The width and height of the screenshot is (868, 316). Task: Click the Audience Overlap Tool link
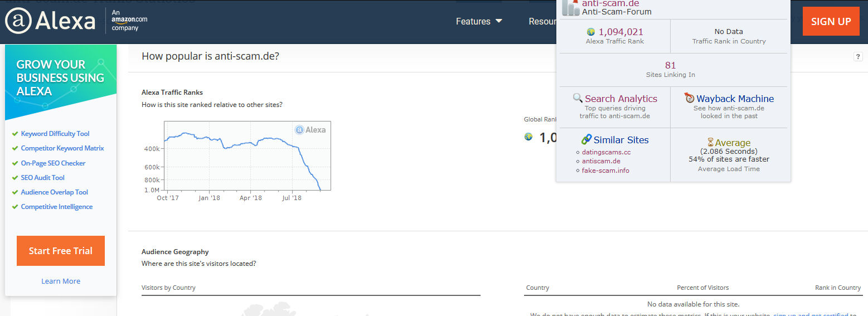coord(55,192)
